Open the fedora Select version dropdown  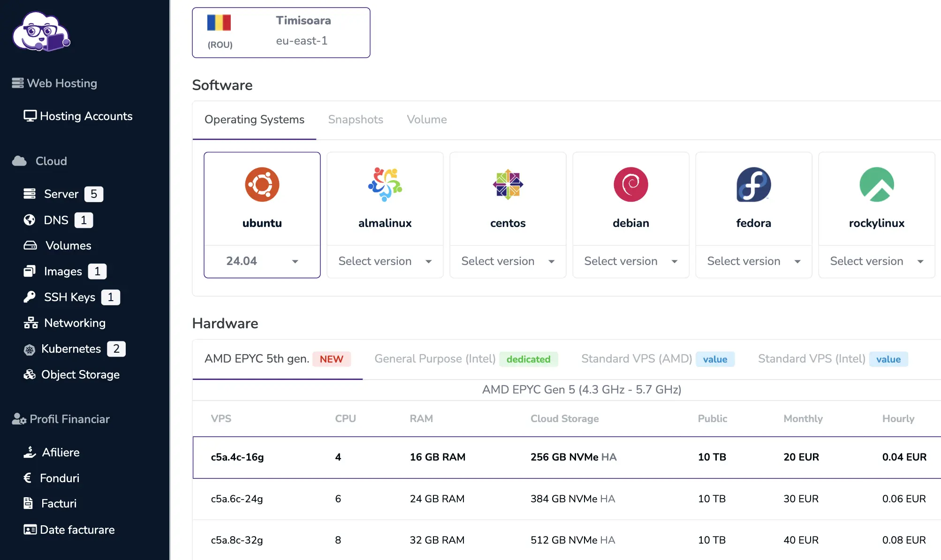pyautogui.click(x=754, y=261)
